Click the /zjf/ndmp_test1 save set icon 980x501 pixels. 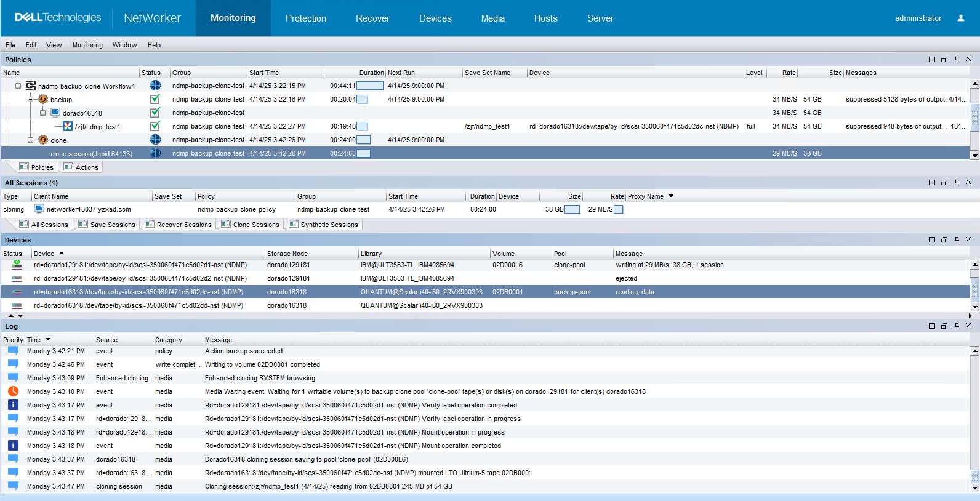point(68,126)
